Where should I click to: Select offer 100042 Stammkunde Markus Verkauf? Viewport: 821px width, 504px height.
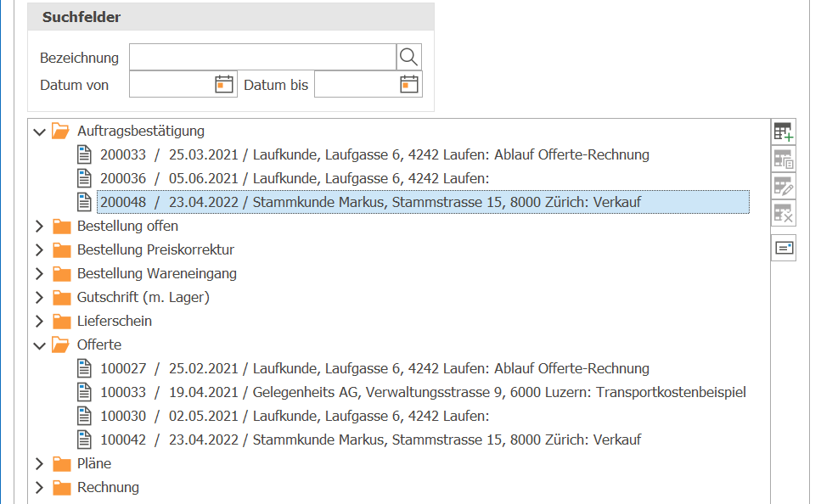pos(371,440)
